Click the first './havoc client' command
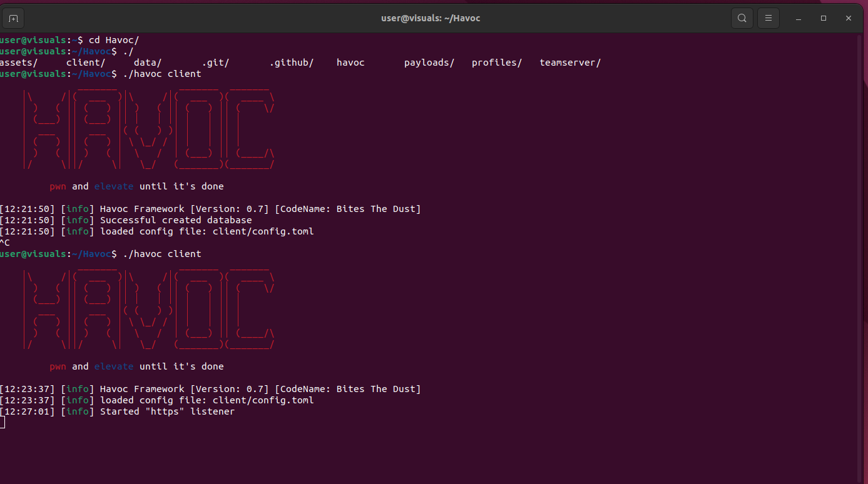Screen dimensions: 868x484 pyautogui.click(x=162, y=74)
